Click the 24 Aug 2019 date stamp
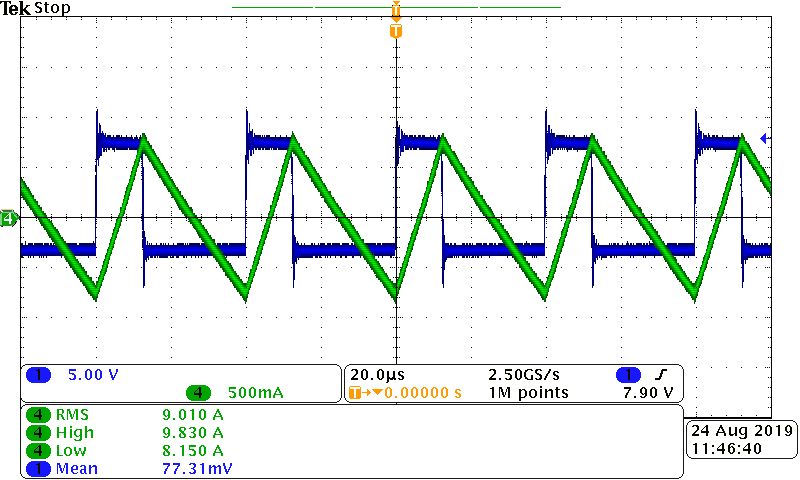This screenshot has width=800, height=480. click(x=742, y=431)
